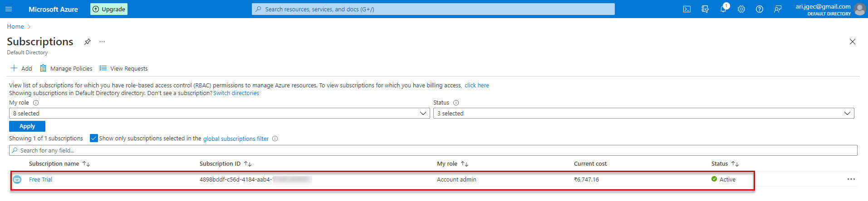Open View Requests in the toolbar

[x=123, y=68]
